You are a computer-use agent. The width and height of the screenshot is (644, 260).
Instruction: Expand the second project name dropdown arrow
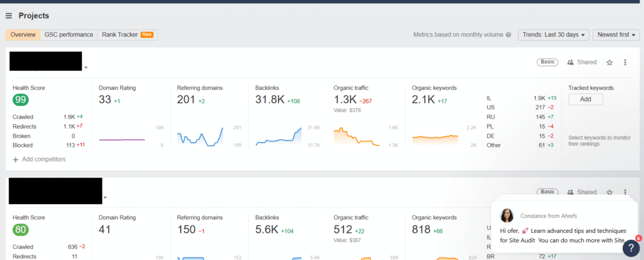pyautogui.click(x=105, y=198)
